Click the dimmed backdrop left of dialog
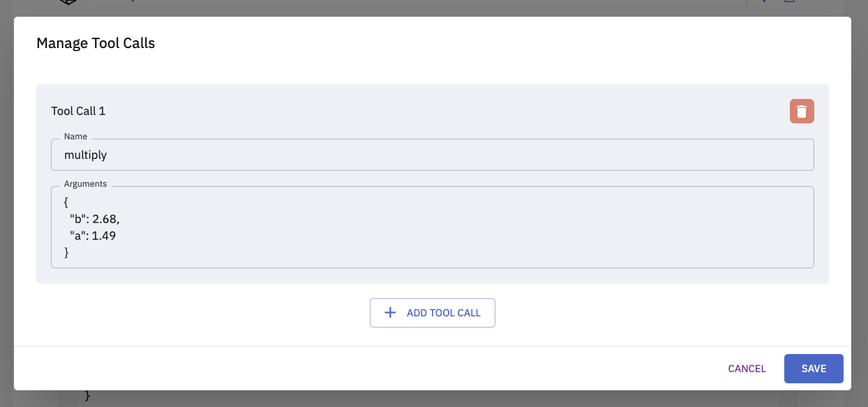The width and height of the screenshot is (868, 407). point(6,209)
